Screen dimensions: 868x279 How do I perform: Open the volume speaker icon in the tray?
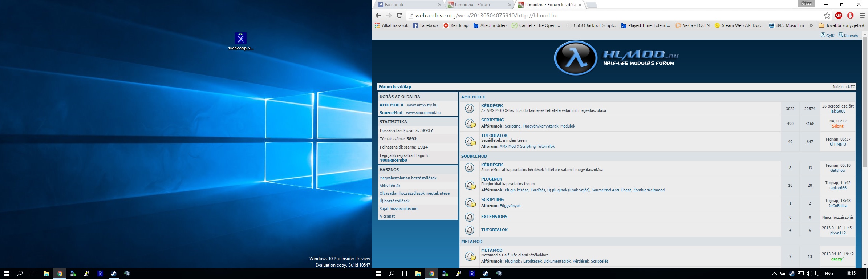tap(809, 274)
